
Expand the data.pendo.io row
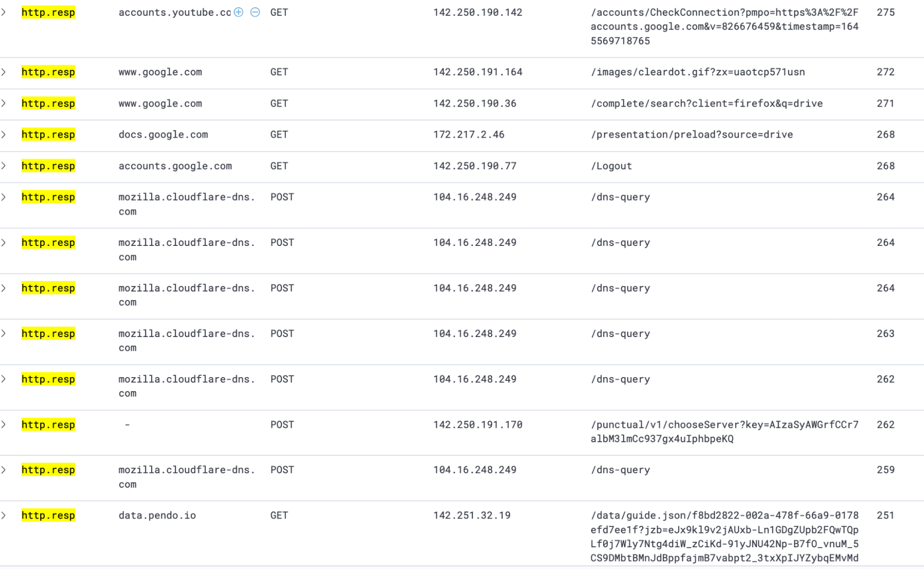pyautogui.click(x=4, y=515)
